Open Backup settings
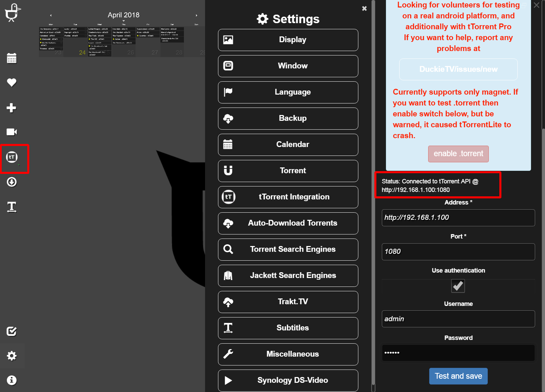 288,118
